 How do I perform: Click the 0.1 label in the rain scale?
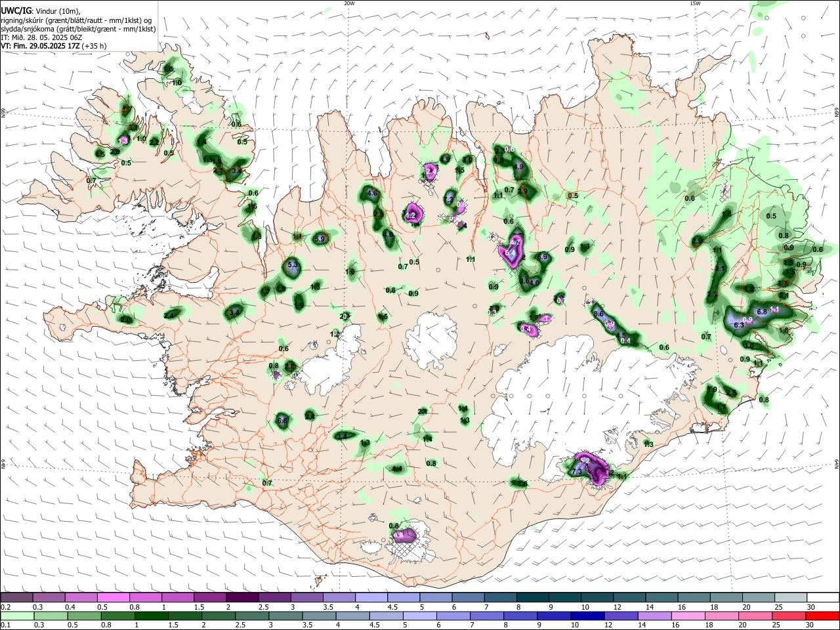coord(5,625)
